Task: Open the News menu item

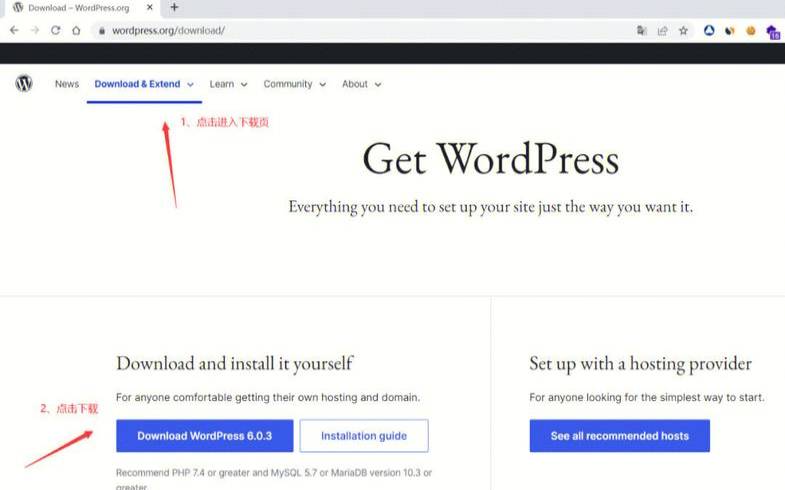Action: point(67,84)
